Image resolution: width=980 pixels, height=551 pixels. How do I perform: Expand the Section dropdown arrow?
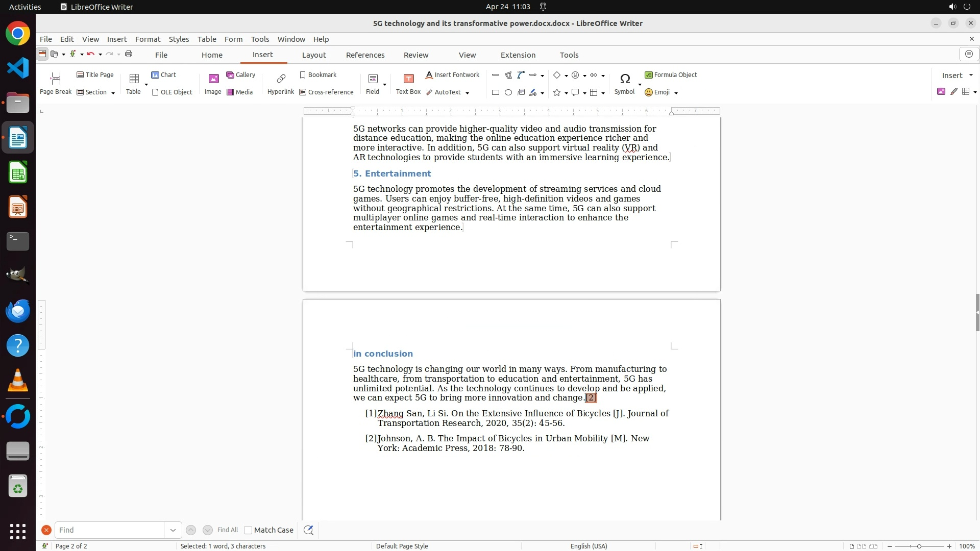pyautogui.click(x=113, y=92)
